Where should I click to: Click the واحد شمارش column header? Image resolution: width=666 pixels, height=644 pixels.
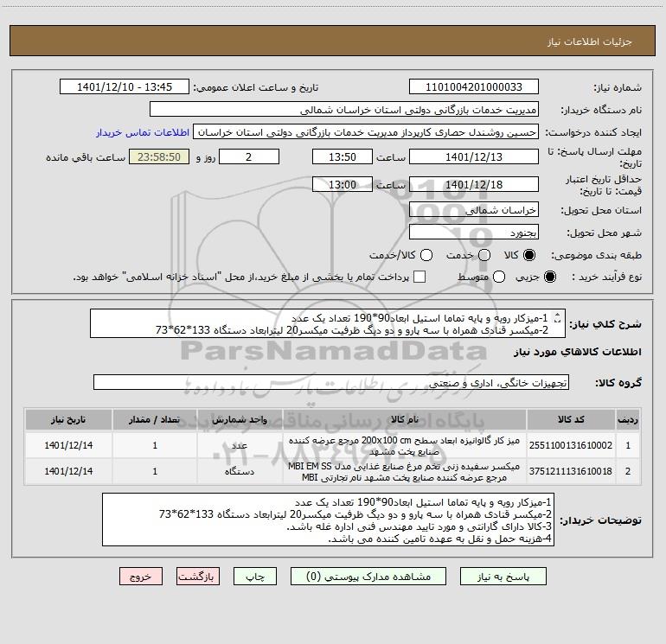tap(240, 420)
